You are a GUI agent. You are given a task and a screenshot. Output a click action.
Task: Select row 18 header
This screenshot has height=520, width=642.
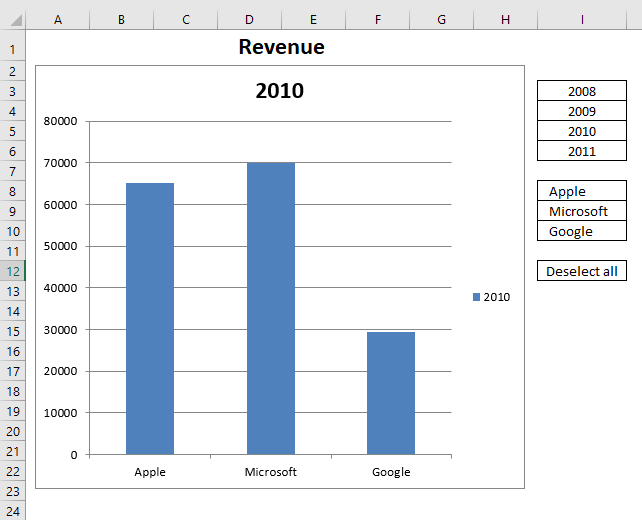click(x=13, y=391)
